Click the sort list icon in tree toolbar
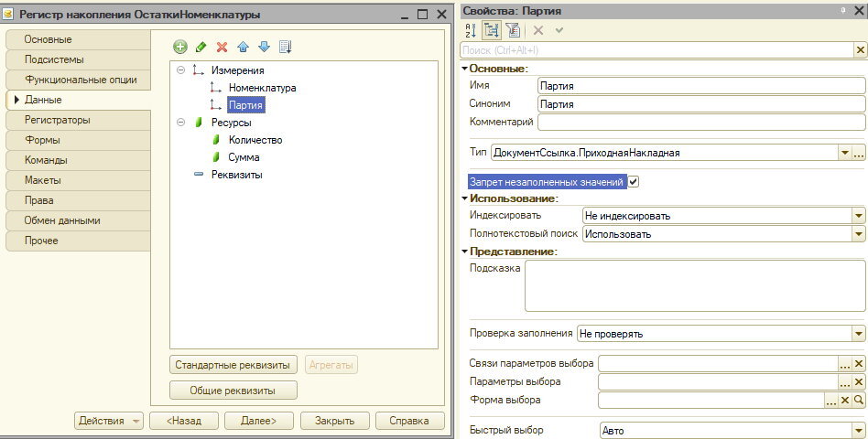The height and width of the screenshot is (439, 868). [285, 47]
